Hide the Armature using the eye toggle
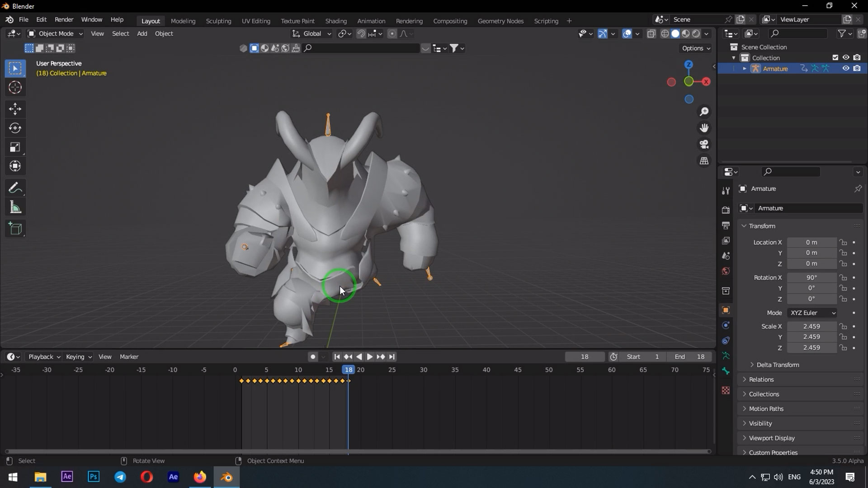This screenshot has width=868, height=488. point(845,68)
